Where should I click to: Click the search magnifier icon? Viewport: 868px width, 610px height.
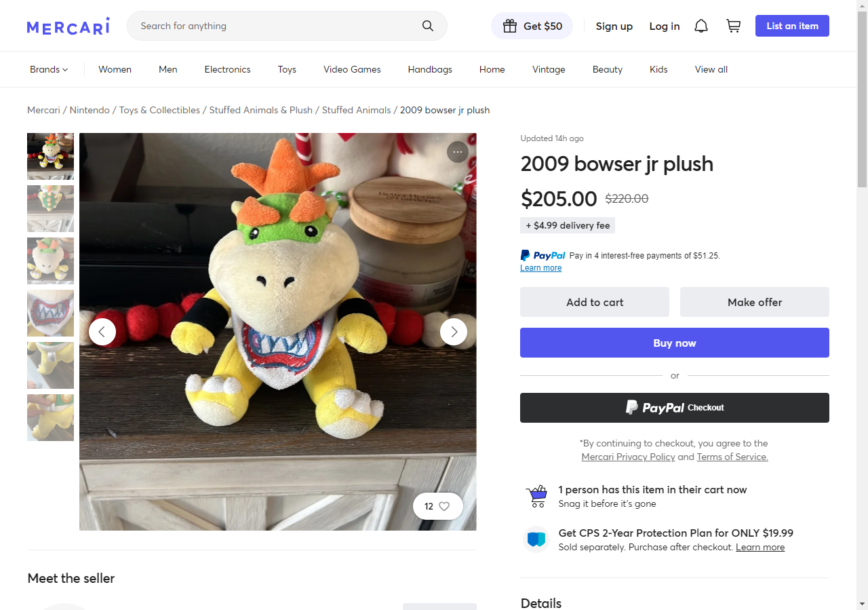pos(427,26)
